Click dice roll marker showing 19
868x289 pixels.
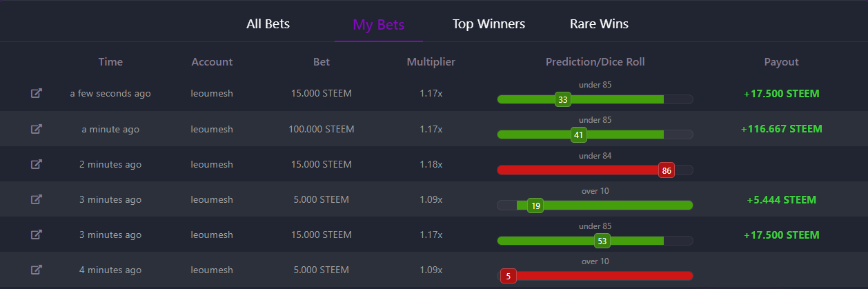coord(535,206)
